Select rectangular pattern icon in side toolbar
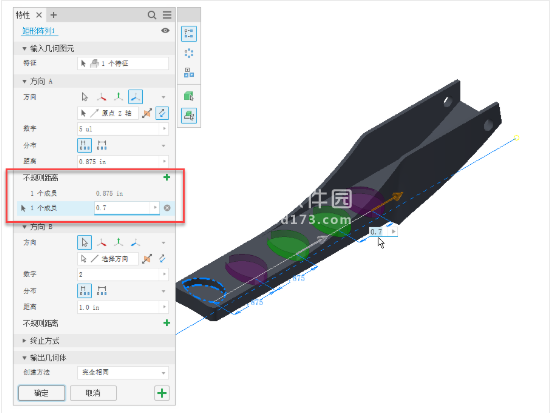556x413 pixels. pyautogui.click(x=189, y=34)
